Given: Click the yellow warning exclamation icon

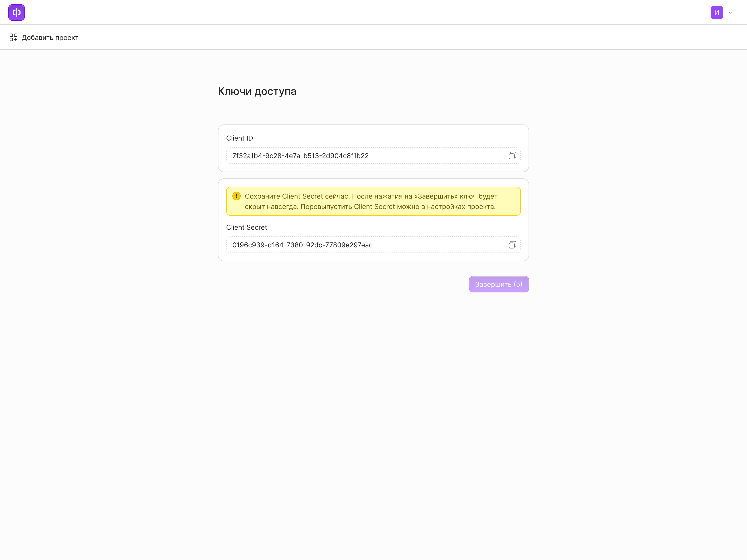Looking at the screenshot, I should pos(236,196).
